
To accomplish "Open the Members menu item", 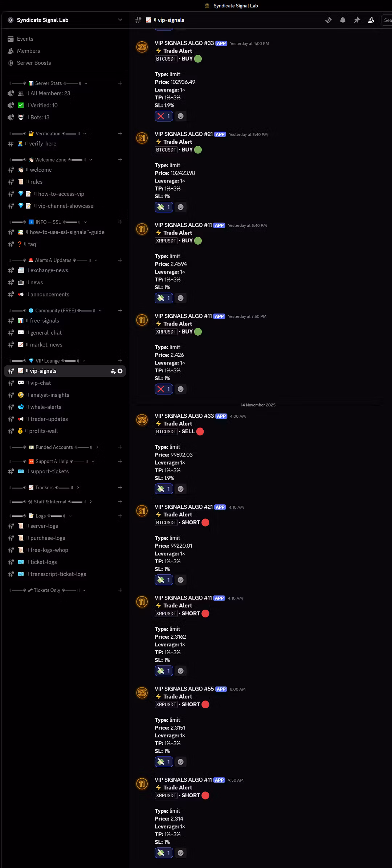I will point(65,51).
